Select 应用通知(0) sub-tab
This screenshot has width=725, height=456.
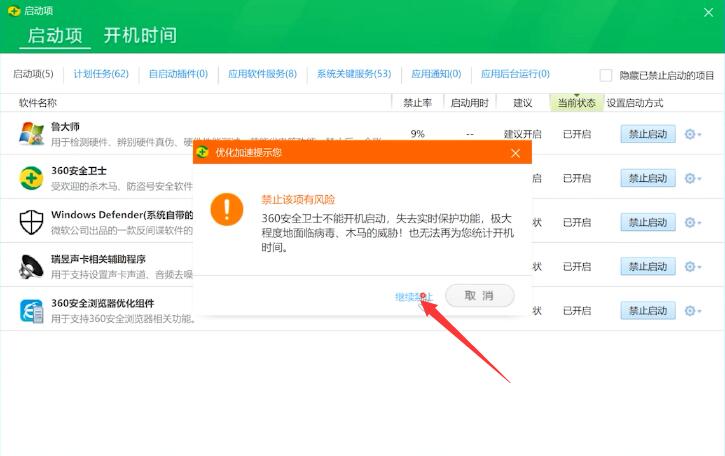point(436,74)
